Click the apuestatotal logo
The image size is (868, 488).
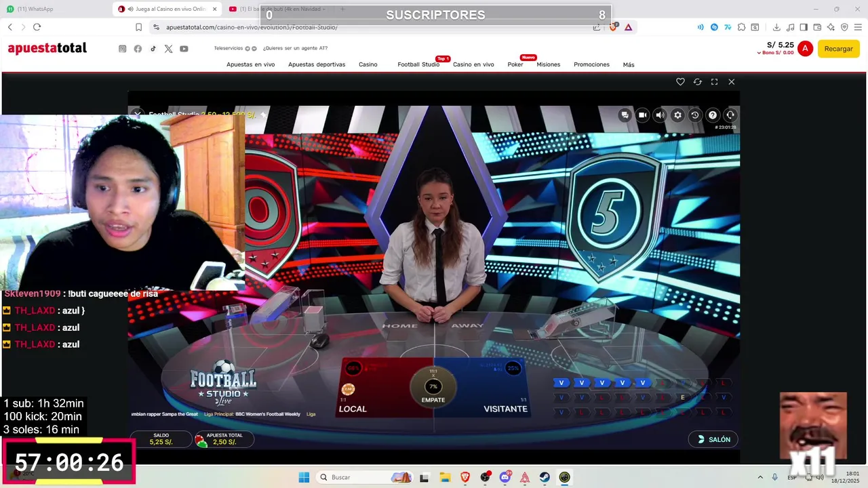(x=47, y=48)
